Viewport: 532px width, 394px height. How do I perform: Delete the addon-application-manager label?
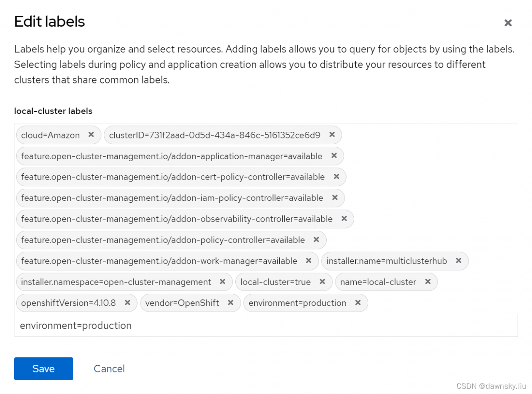tap(334, 156)
